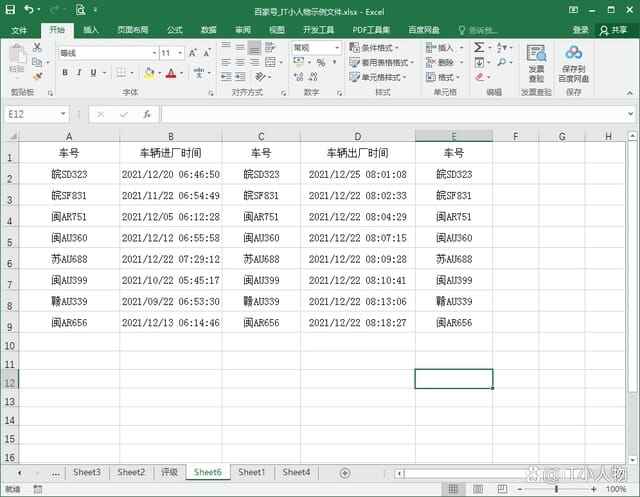Click the Clear eraser icon
This screenshot has width=640, height=497.
pos(480,77)
